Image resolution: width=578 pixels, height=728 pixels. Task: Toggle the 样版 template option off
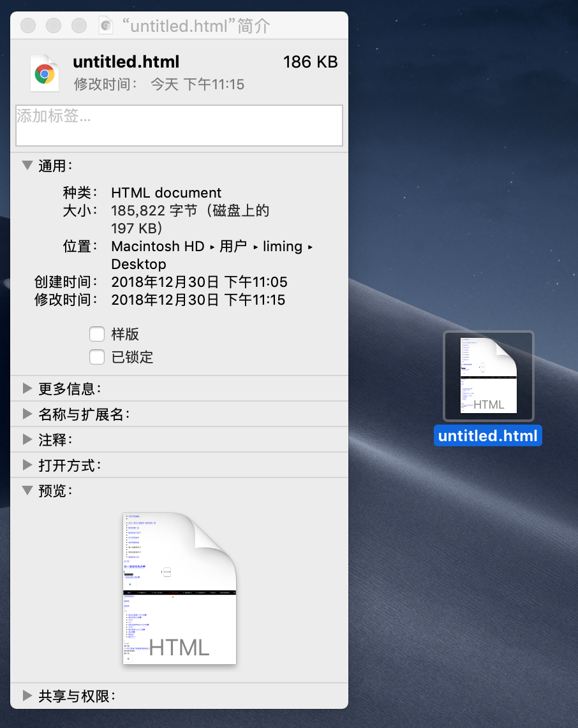pyautogui.click(x=97, y=333)
